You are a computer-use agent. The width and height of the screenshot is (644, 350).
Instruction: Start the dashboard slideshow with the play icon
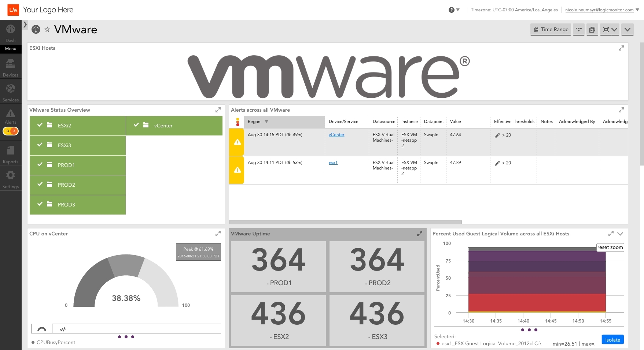(592, 30)
